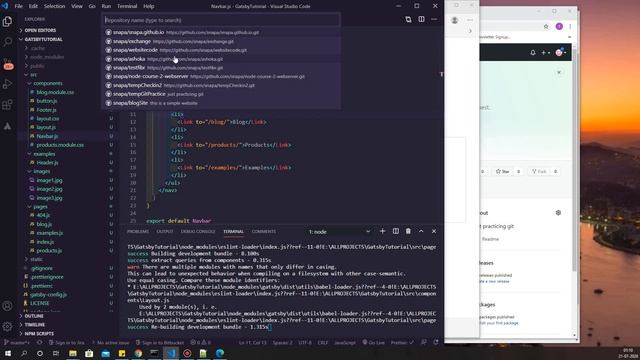Open Windows Start menu
Image resolution: width=640 pixels, height=360 pixels.
(x=8, y=353)
